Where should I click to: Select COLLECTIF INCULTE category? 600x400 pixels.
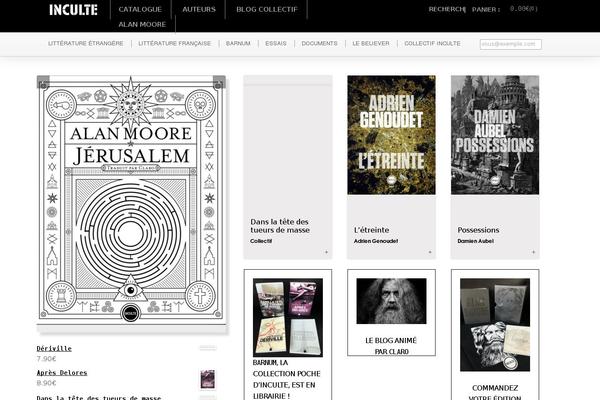[432, 44]
